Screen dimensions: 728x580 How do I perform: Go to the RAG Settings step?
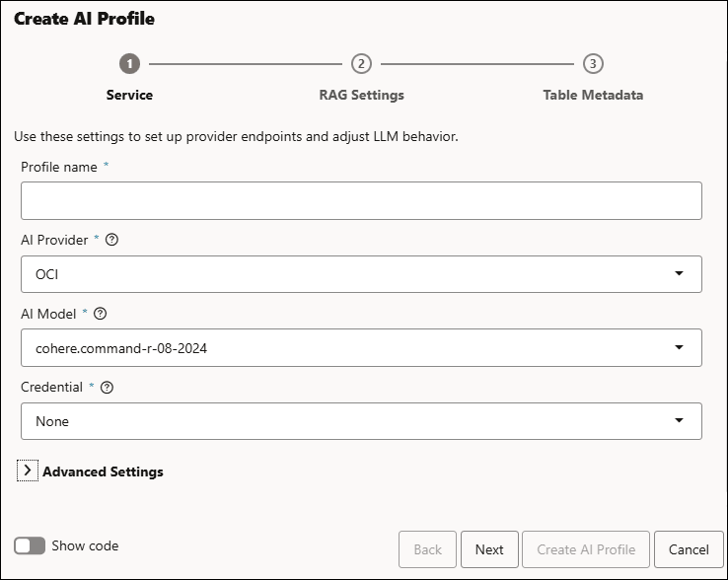coord(361,95)
